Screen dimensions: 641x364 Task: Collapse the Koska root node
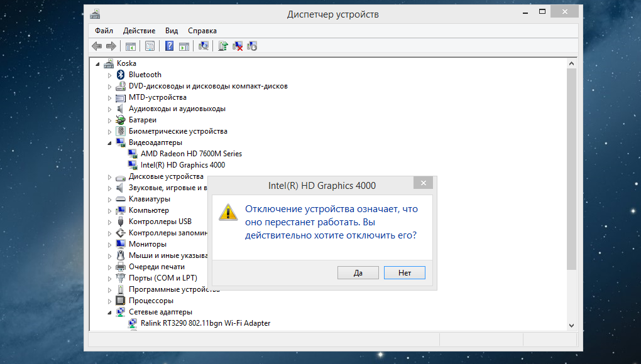[97, 64]
